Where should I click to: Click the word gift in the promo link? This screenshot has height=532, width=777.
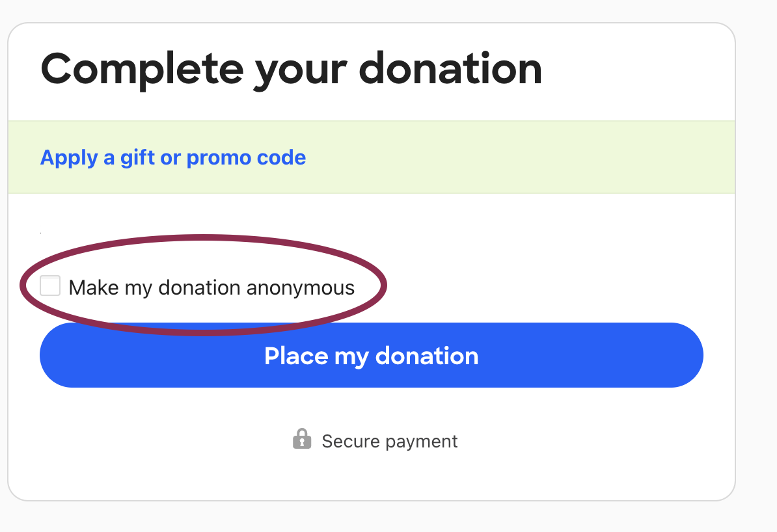click(x=137, y=157)
